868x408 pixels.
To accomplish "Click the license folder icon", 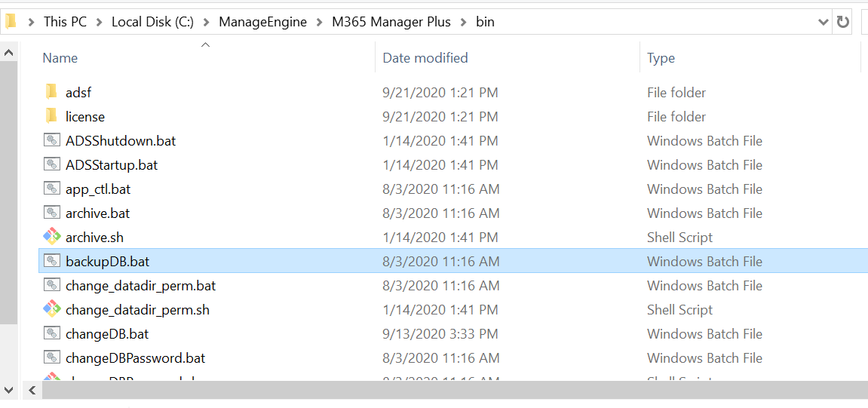I will pos(51,116).
